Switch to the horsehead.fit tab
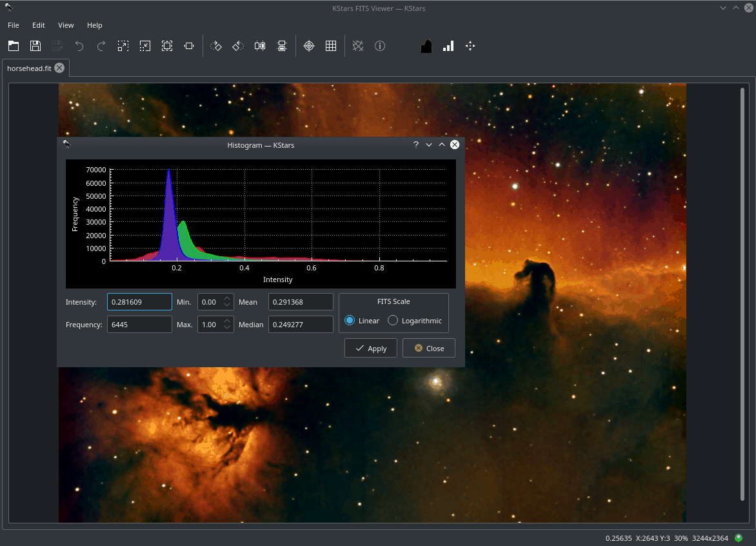Viewport: 756px width, 546px height. (30, 68)
